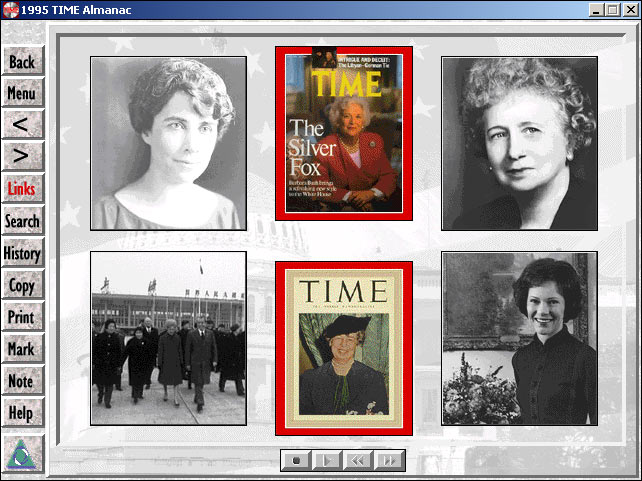
Task: Open the photo of group walking outdoors
Action: (x=168, y=338)
